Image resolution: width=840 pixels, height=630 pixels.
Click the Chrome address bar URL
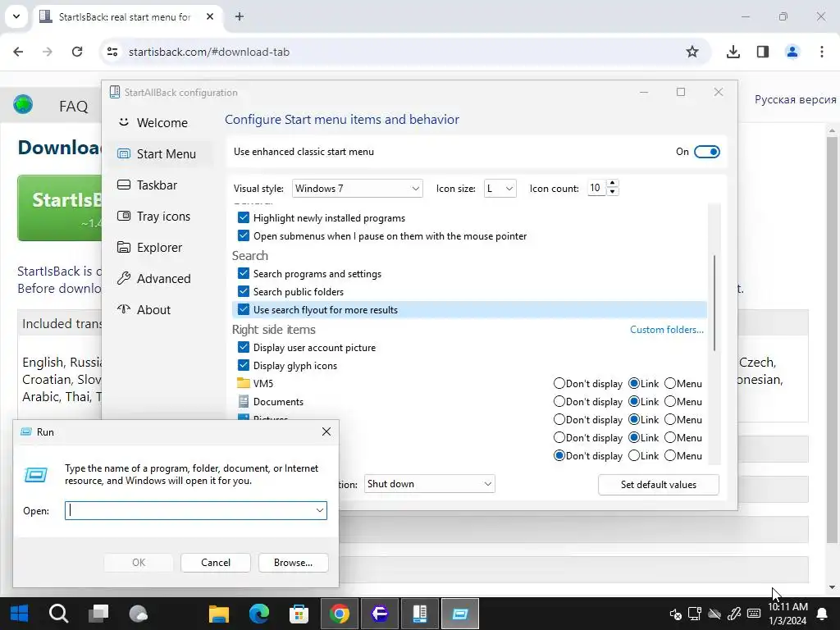click(209, 52)
